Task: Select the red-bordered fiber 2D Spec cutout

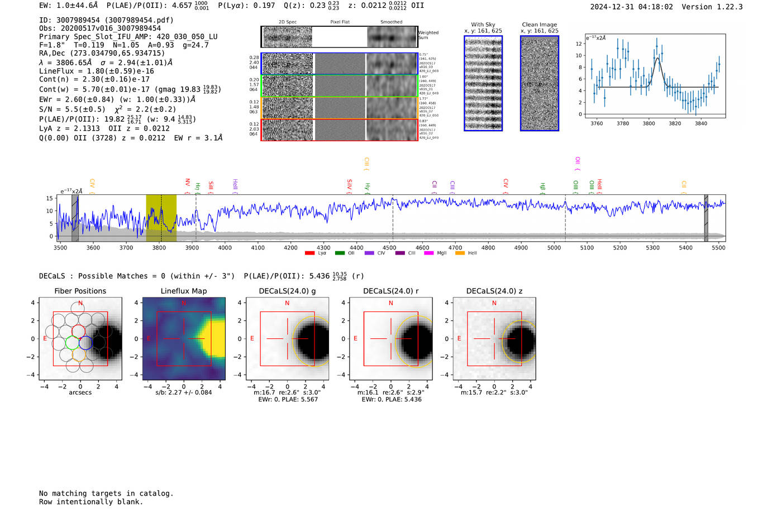Action: click(288, 130)
